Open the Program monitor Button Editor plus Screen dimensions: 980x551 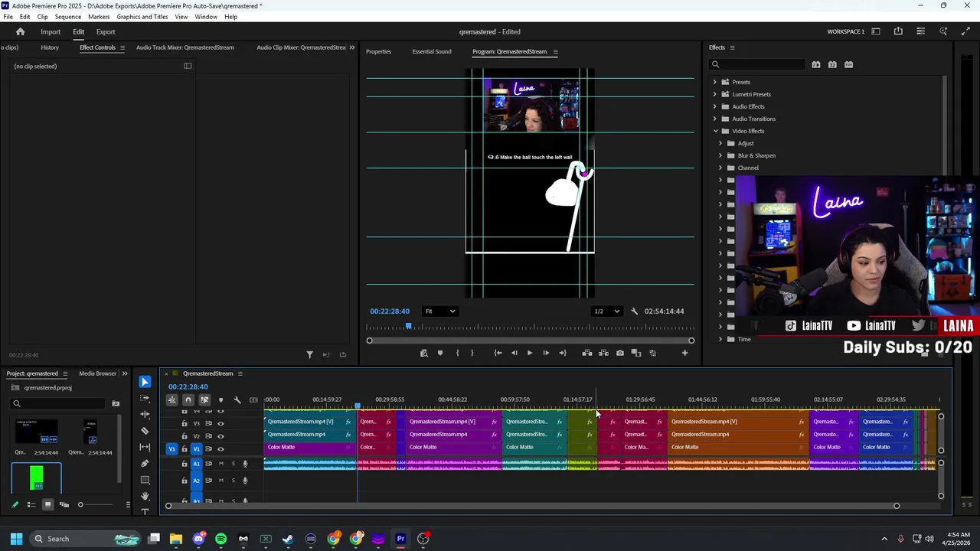[x=684, y=353]
